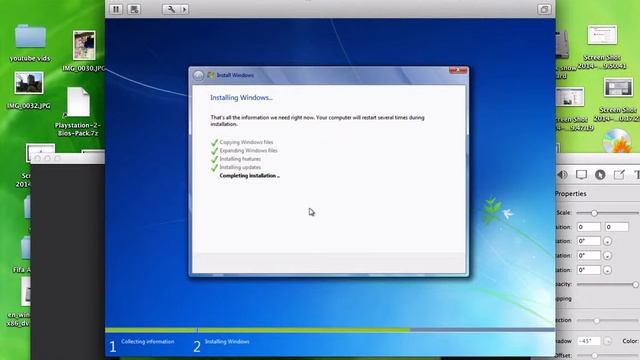Screen dimensions: 640x360
Task: Click the 'Installing features' step text
Action: point(240,159)
